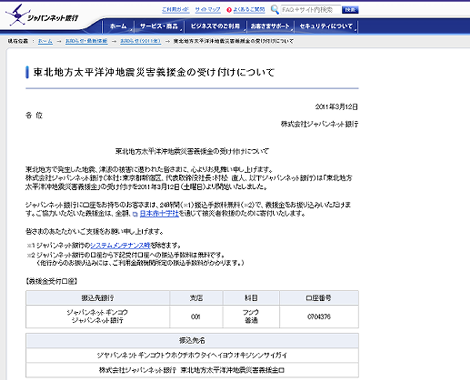Click the page heading 東北地方太平洋沖地震災害義援金の受け付けについて
This screenshot has height=380, width=470.
154,72
